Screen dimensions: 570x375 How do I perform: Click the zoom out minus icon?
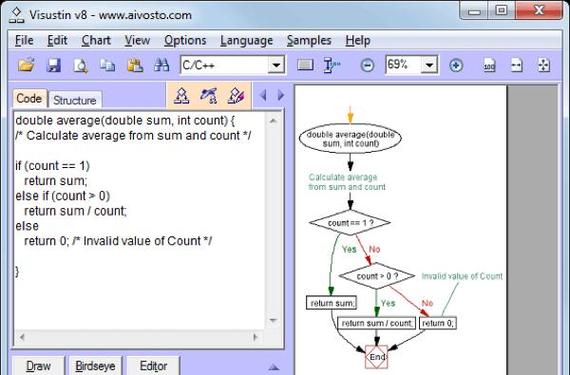point(367,66)
